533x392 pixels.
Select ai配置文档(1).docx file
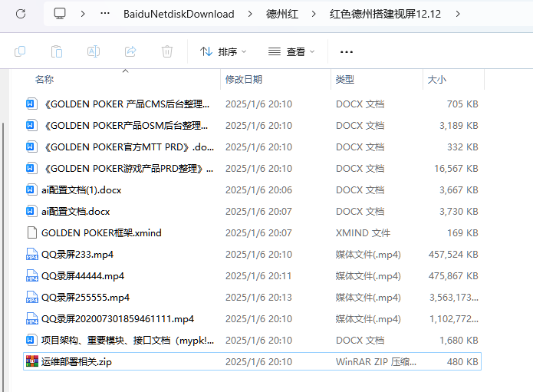252,189
